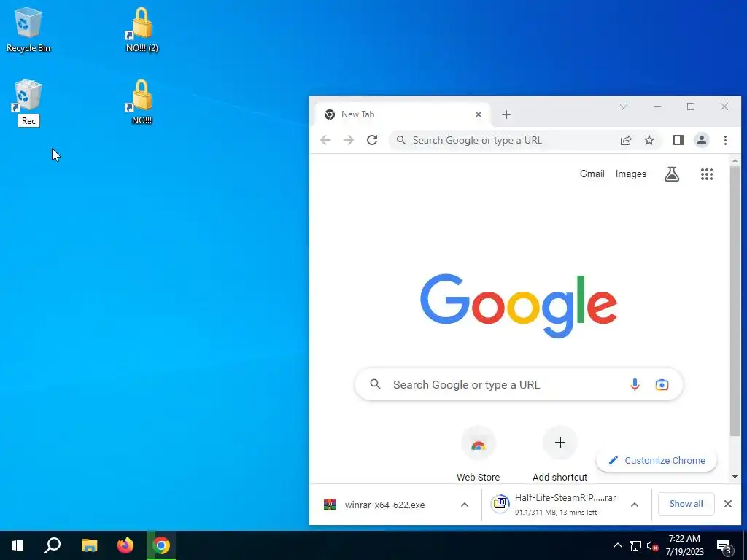
Task: Expand options for Half-Life-SteamRIP download
Action: [x=635, y=505]
